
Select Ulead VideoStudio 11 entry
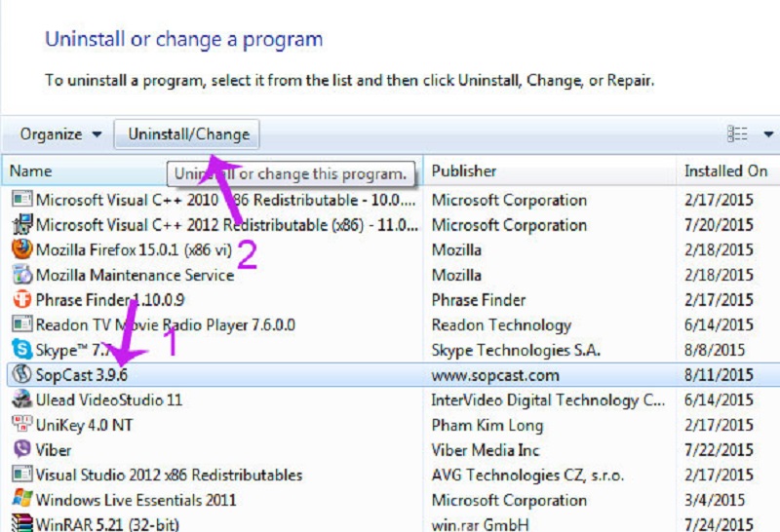(x=109, y=399)
